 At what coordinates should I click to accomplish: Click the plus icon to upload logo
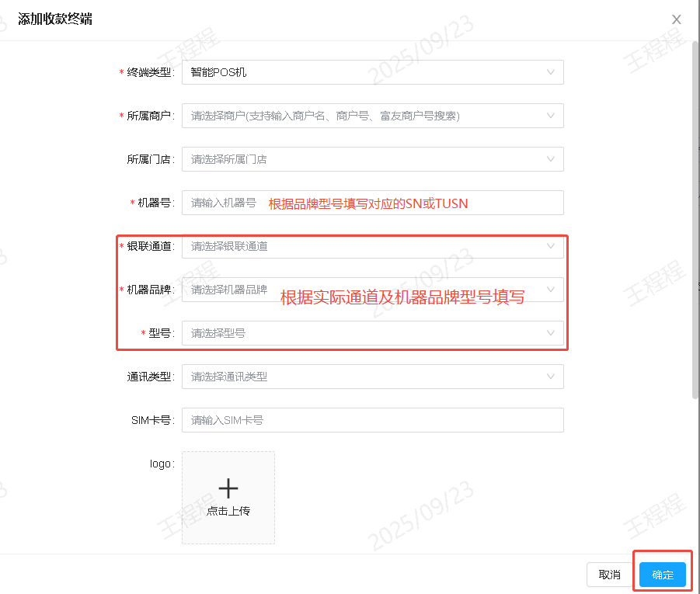(228, 488)
